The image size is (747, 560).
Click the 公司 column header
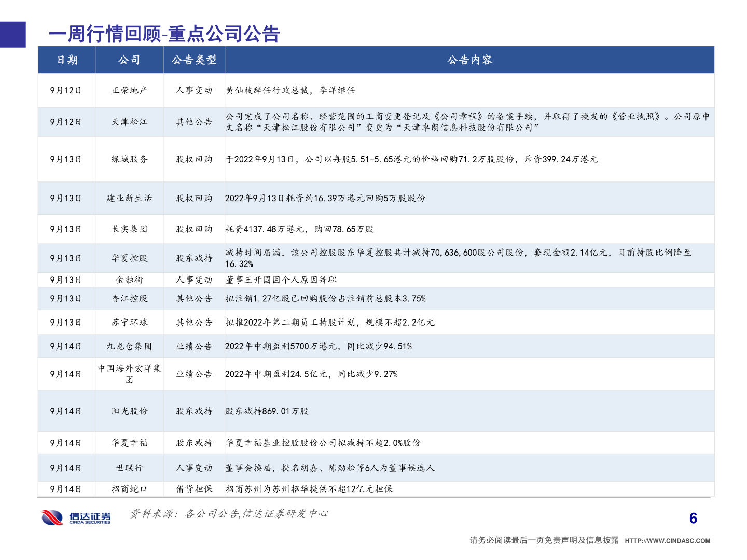tap(129, 60)
